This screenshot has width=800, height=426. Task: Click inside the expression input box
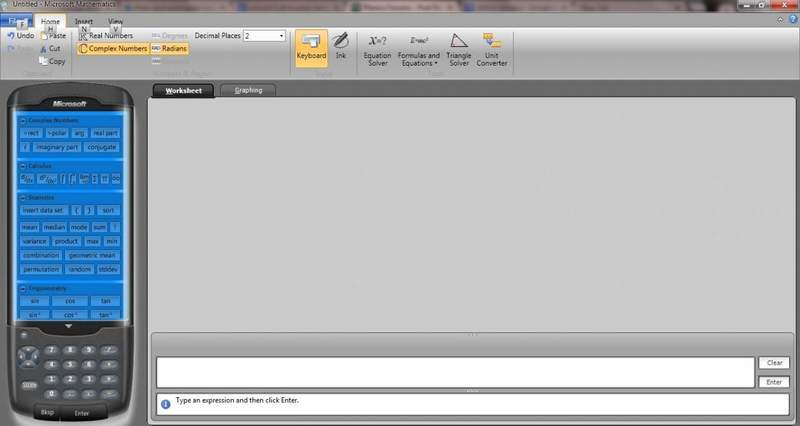tap(455, 372)
